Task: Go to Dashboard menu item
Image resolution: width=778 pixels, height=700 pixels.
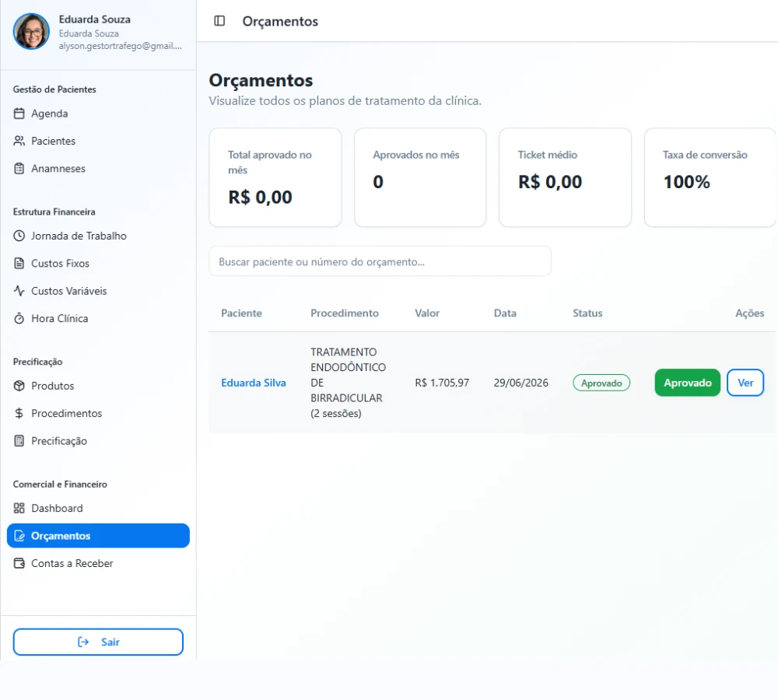Action: pyautogui.click(x=98, y=508)
